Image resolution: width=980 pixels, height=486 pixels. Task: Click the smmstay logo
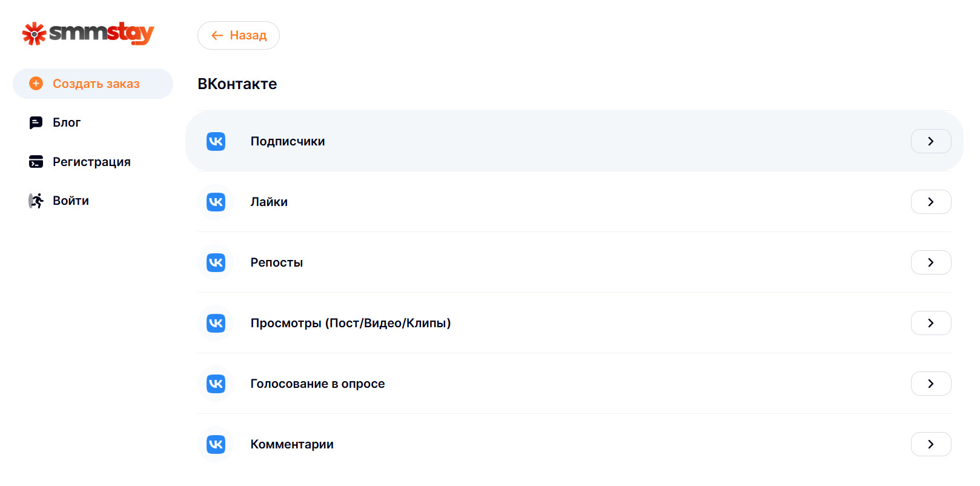[x=88, y=33]
